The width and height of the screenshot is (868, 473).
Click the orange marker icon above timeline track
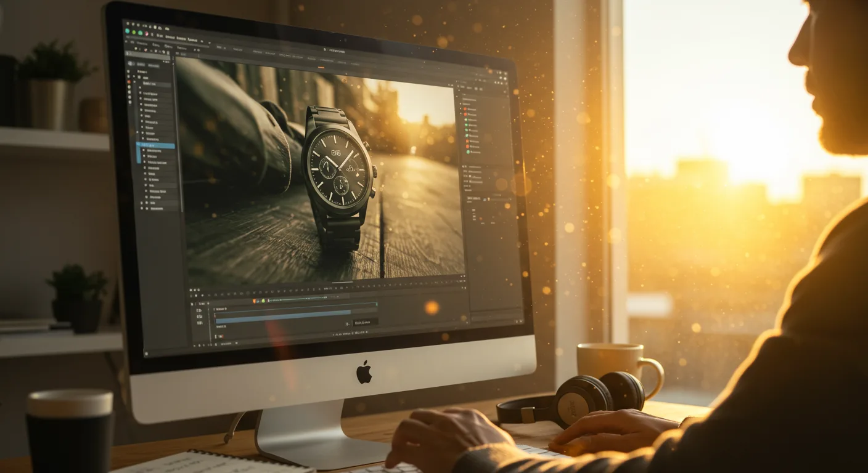(255, 301)
